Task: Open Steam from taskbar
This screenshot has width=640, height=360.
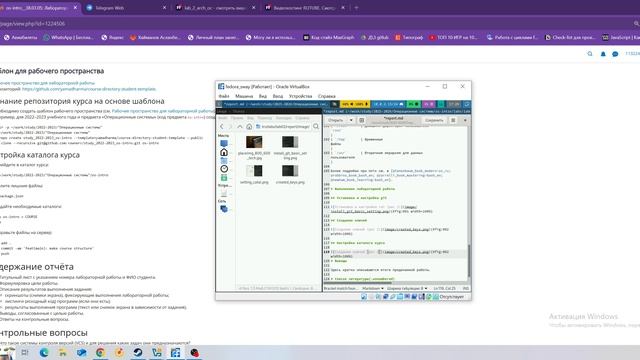Action: (x=138, y=353)
